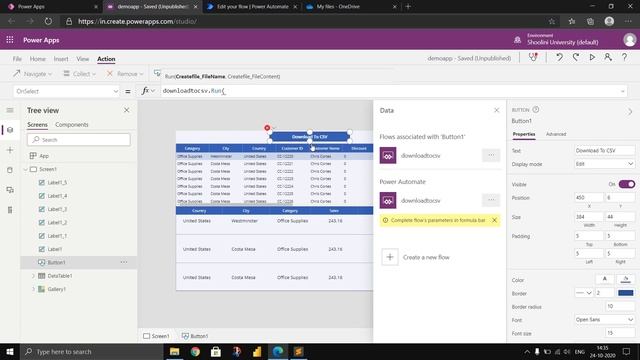Close the Tree view panel
640x360 pixels.
(x=127, y=110)
